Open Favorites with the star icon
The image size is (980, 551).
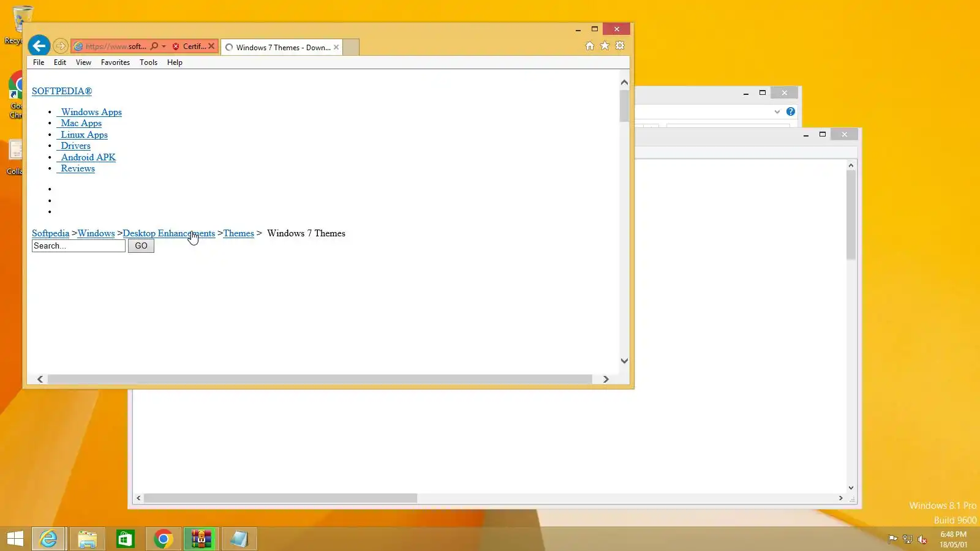[605, 46]
